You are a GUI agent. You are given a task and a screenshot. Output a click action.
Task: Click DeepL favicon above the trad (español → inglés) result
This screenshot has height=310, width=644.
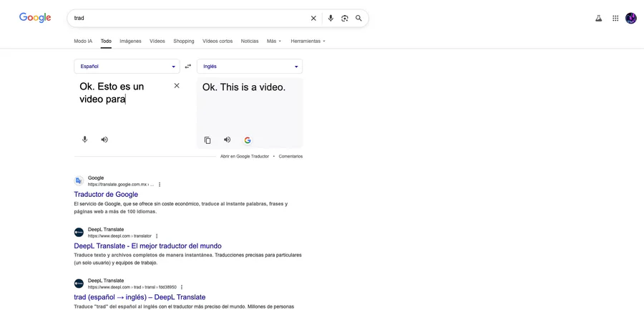[x=79, y=284]
